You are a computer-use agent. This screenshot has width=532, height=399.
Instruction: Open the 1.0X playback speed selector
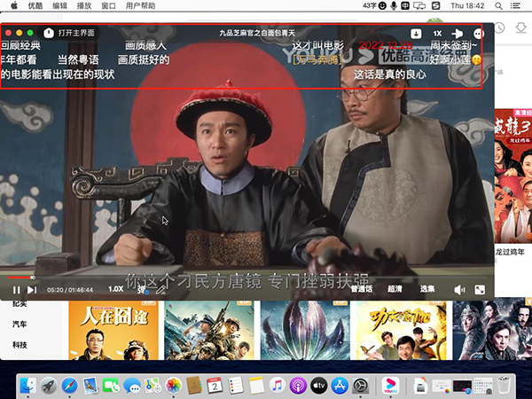(115, 289)
